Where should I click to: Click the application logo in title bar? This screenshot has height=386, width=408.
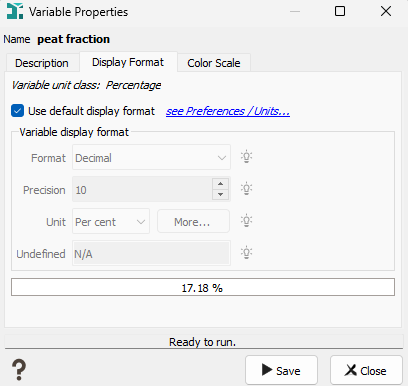[15, 11]
